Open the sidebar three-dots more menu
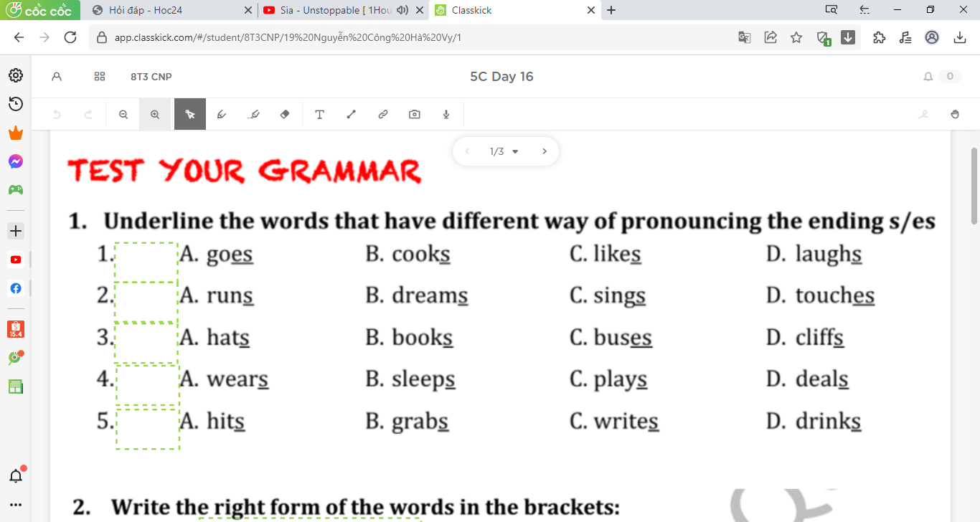The width and height of the screenshot is (980, 522). (15, 505)
